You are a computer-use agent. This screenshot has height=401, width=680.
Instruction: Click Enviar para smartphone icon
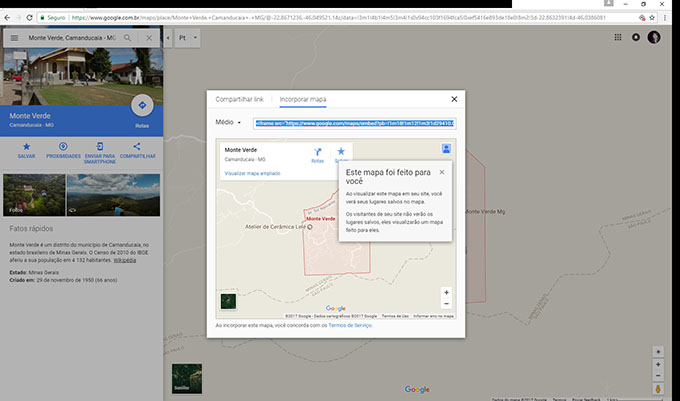pos(100,147)
